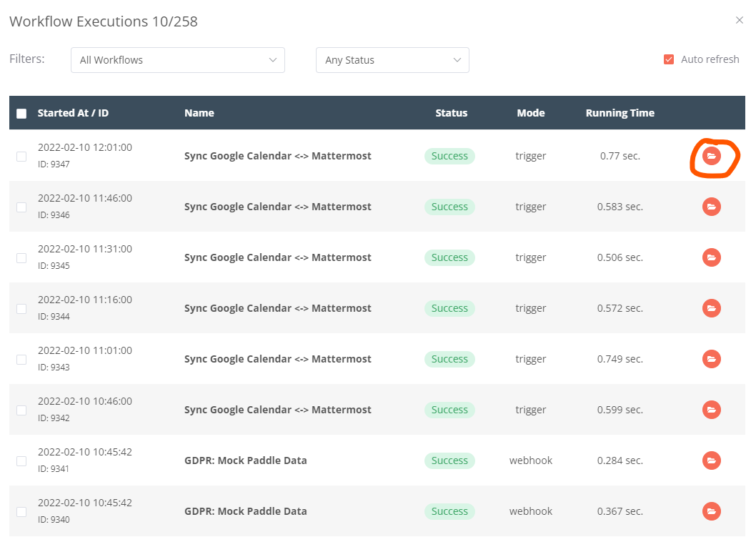The width and height of the screenshot is (756, 537).
Task: Click the Running Time column header
Action: click(x=620, y=113)
